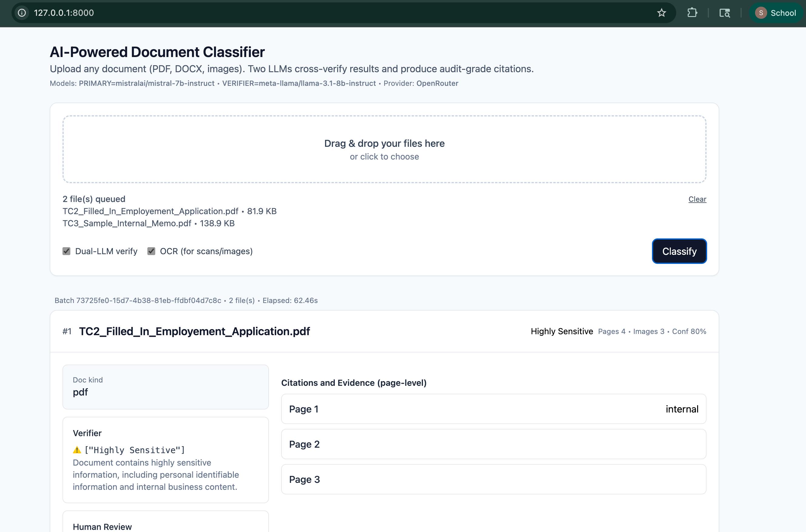Click the drag and drop file zone

[384, 149]
